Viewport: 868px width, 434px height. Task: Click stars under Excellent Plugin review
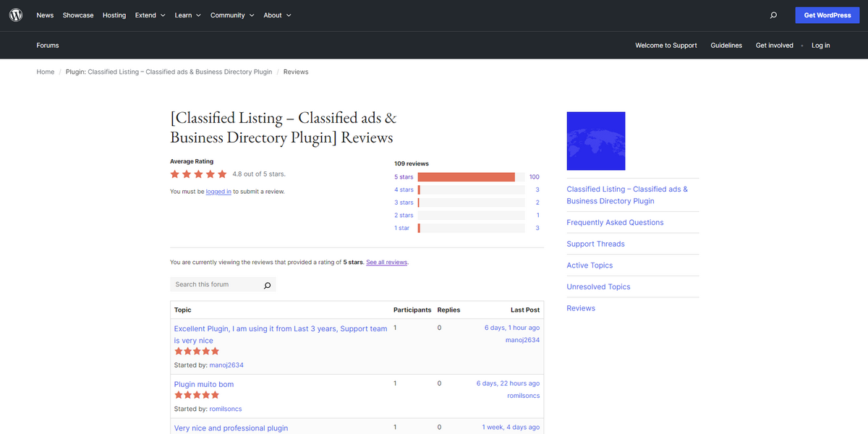coord(196,351)
